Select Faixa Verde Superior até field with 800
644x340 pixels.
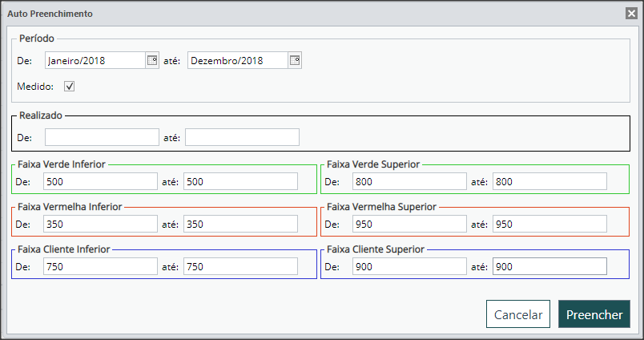point(550,181)
